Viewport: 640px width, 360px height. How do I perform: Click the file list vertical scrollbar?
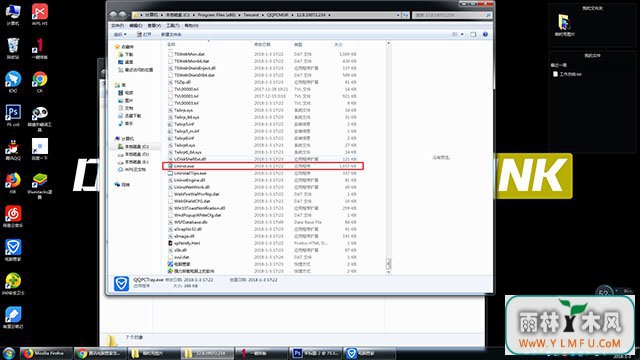(388, 157)
